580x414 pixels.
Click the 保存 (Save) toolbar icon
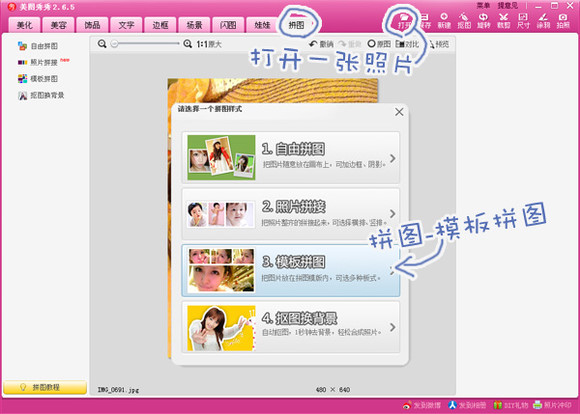425,21
